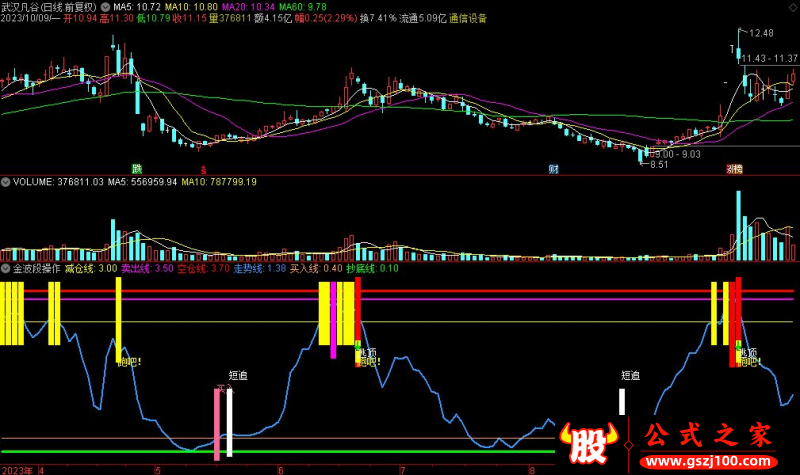
Task: Click the 2023年 date axis label
Action: [x=17, y=468]
